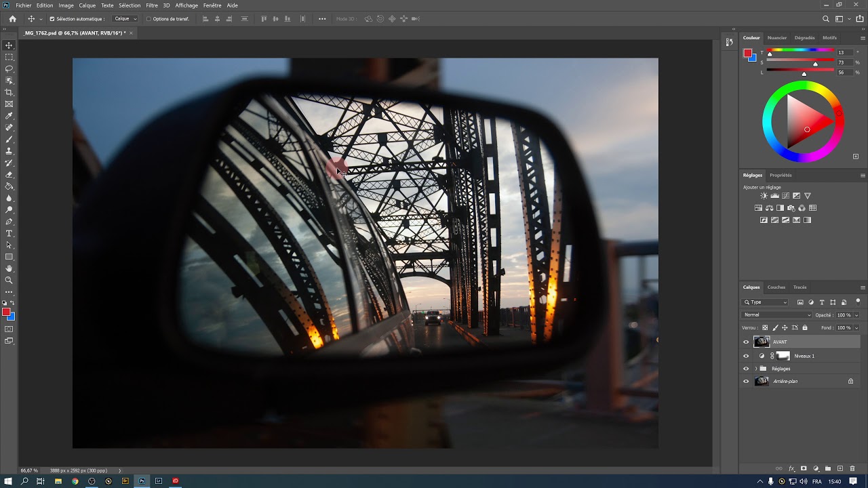The height and width of the screenshot is (488, 868).
Task: Select the Pen tool
Action: coord(9,222)
